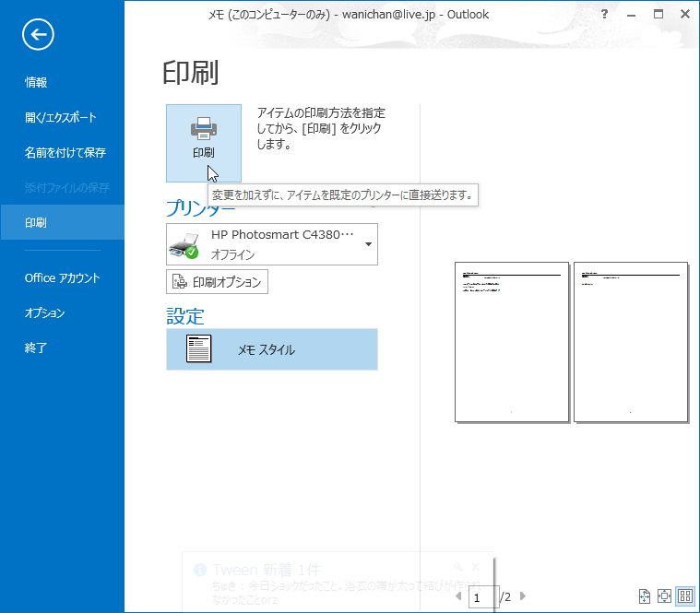Open Office アカウント page
The height and width of the screenshot is (613, 700).
[62, 278]
